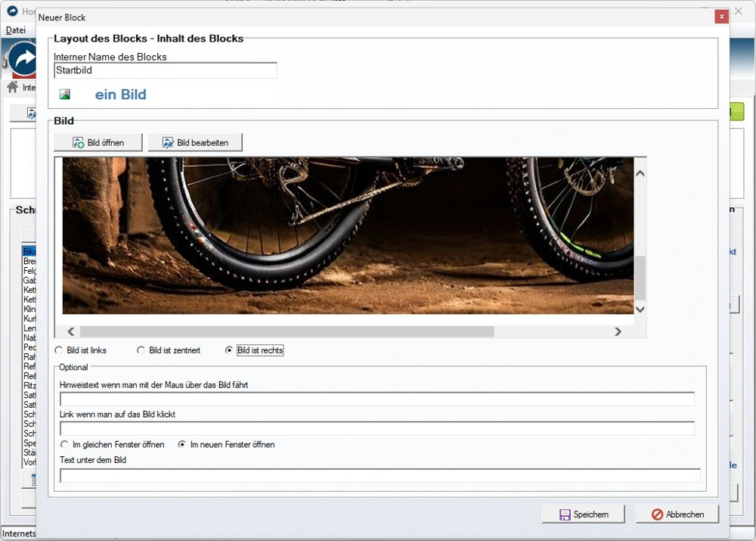Choose 'Im neuen Fenster öffnen'
Image resolution: width=756 pixels, height=541 pixels.
click(182, 445)
